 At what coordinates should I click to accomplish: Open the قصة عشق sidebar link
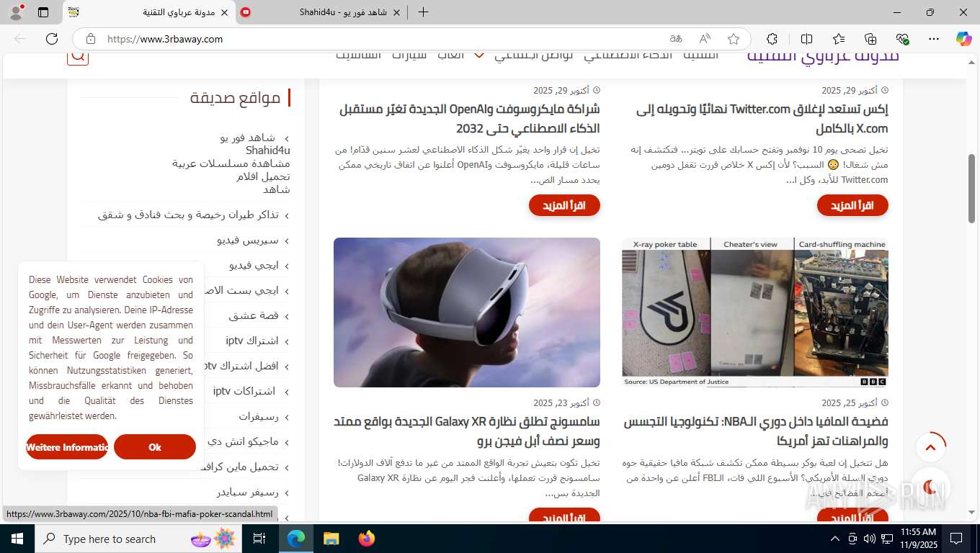(254, 315)
